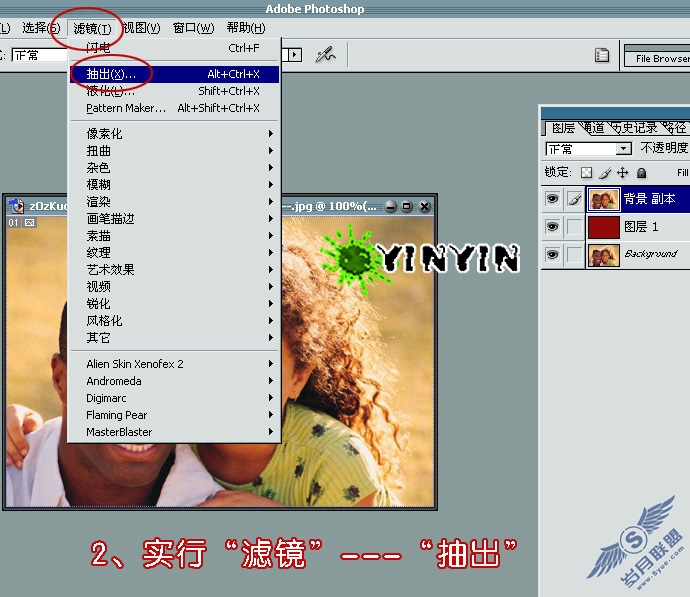Expand the 像素化 submenu
The width and height of the screenshot is (690, 597).
tap(174, 133)
